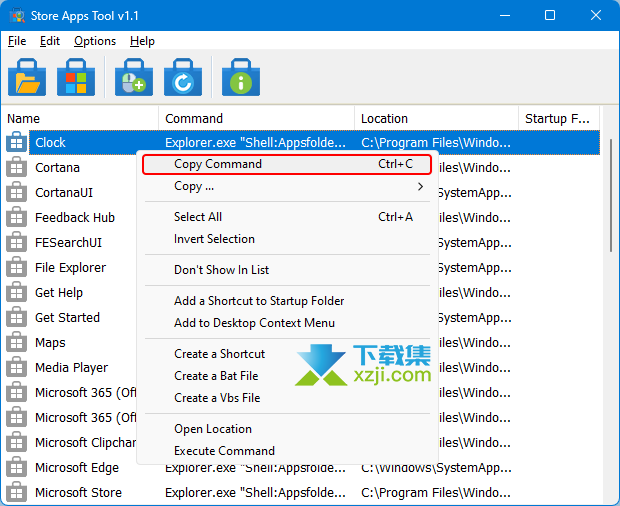
Task: Click Execute Command in context menu
Action: [x=287, y=451]
